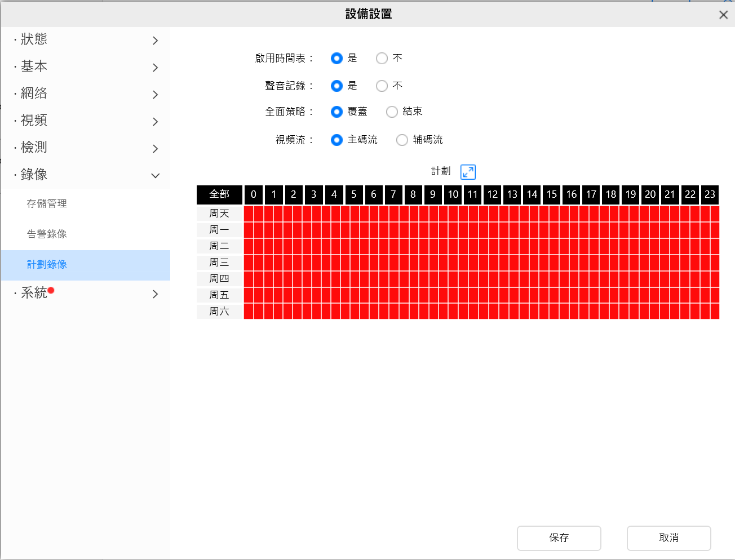Toggle first red cell in 周天 row

pos(249,214)
